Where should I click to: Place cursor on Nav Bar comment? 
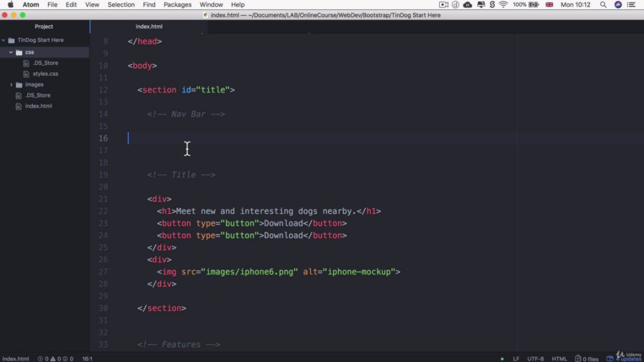(x=186, y=114)
